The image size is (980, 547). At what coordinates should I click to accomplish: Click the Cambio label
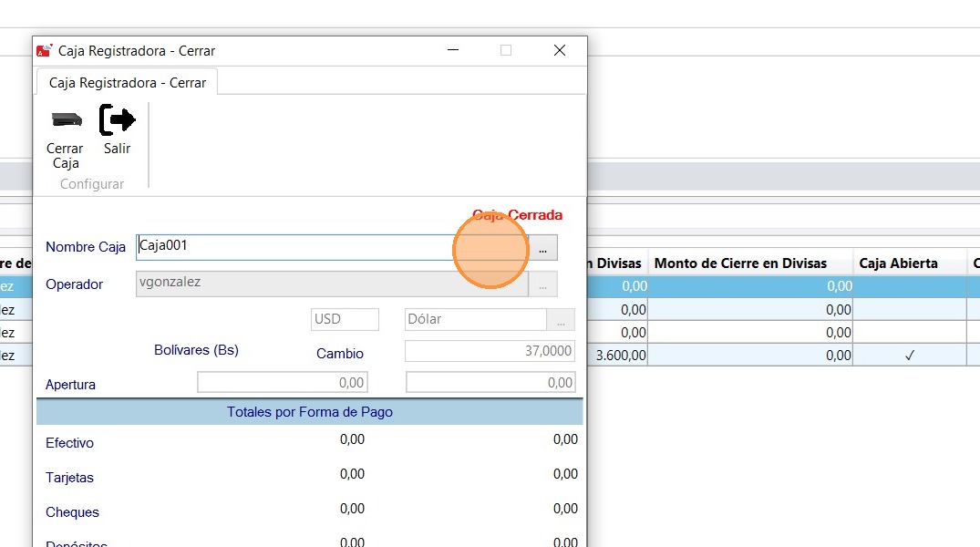(339, 353)
